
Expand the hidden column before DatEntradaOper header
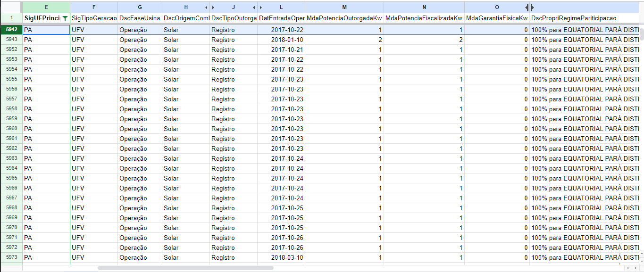pyautogui.click(x=253, y=7)
